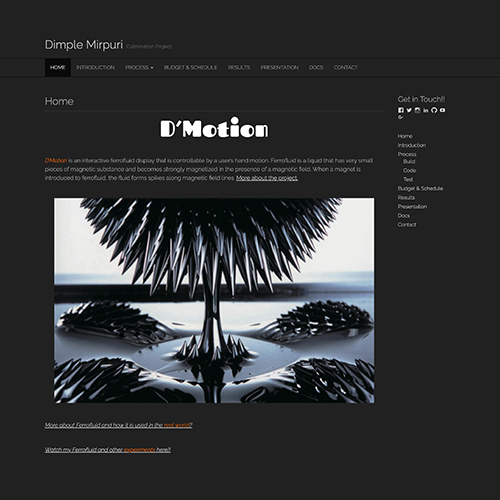This screenshot has height=500, width=500.
Task: Click the Dimple Mirpuri site title
Action: click(84, 45)
